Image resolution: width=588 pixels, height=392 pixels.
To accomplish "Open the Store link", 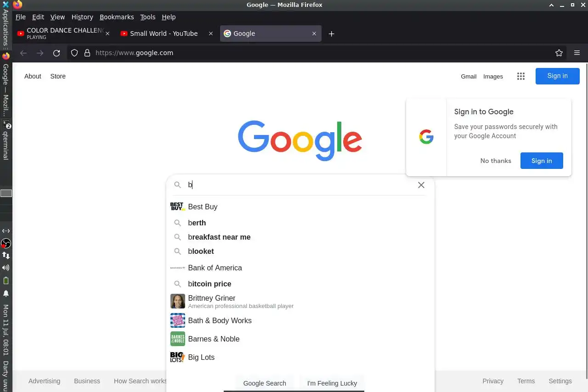I will pos(58,76).
